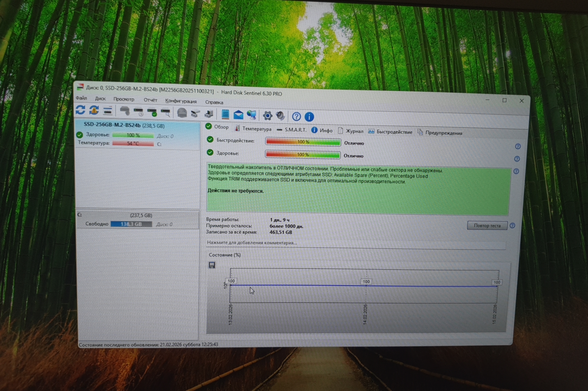Click the Быстродействие 100% progress bar
The height and width of the screenshot is (391, 588).
[303, 142]
